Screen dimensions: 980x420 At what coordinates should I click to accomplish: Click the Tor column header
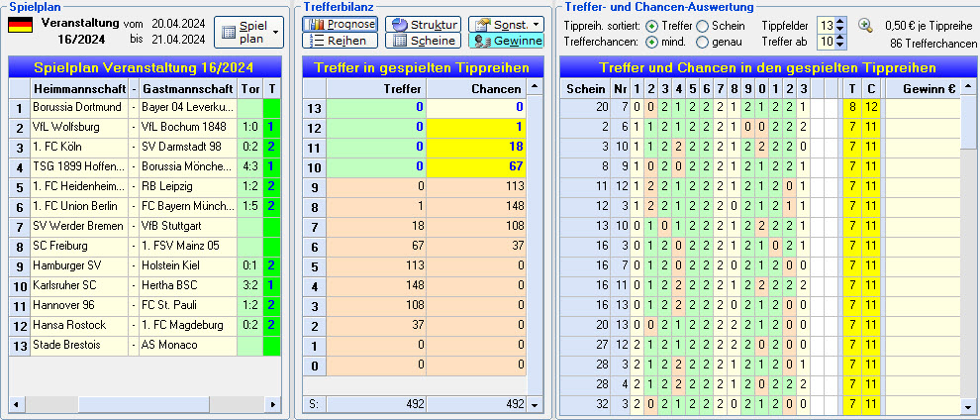click(250, 89)
